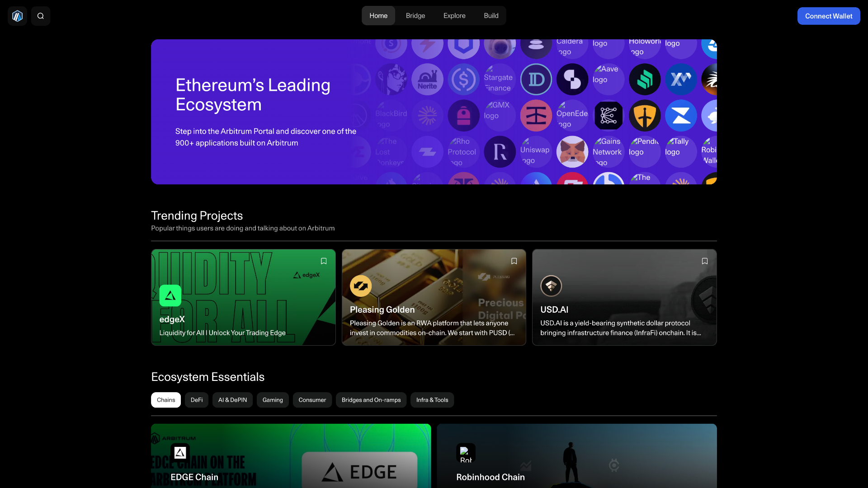Open the Explore nav tab
The height and width of the screenshot is (488, 868).
(x=454, y=16)
